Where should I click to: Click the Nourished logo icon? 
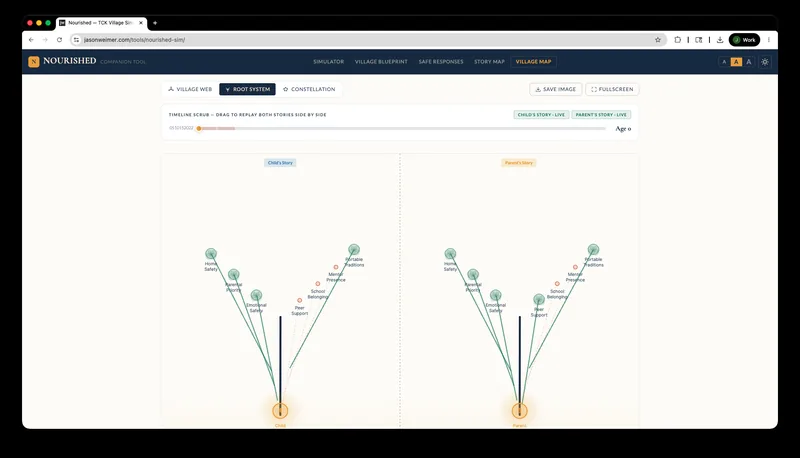[x=34, y=62]
